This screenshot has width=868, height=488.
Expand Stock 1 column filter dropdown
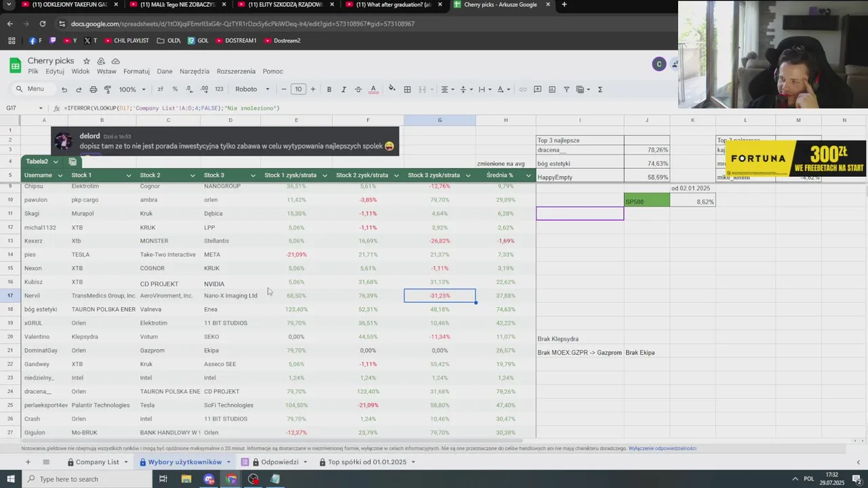coord(128,176)
